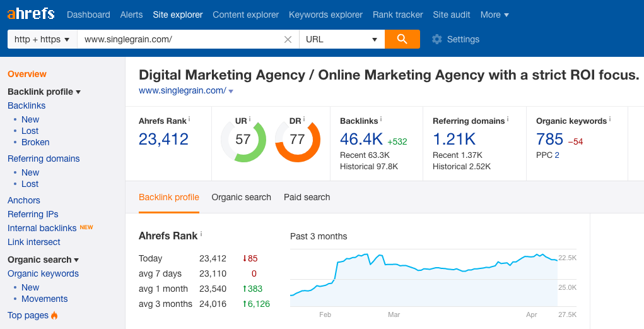
Task: Open Rank tracker
Action: pos(397,15)
